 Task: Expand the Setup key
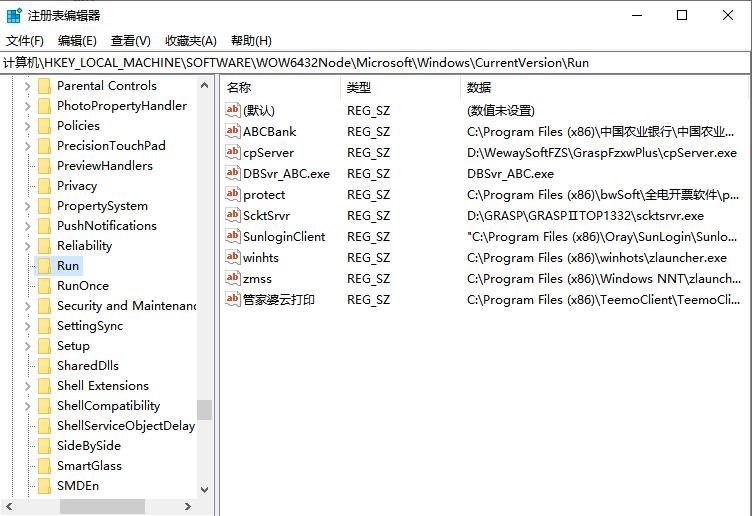(x=27, y=346)
